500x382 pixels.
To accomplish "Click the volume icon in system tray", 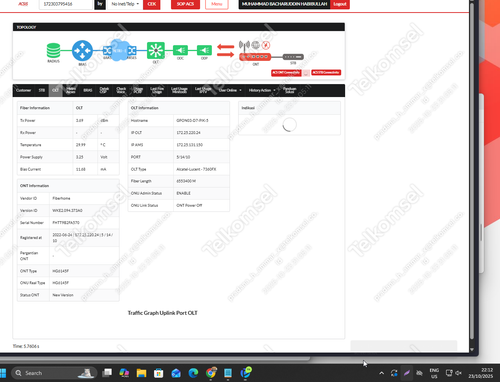I will pyautogui.click(x=459, y=373).
